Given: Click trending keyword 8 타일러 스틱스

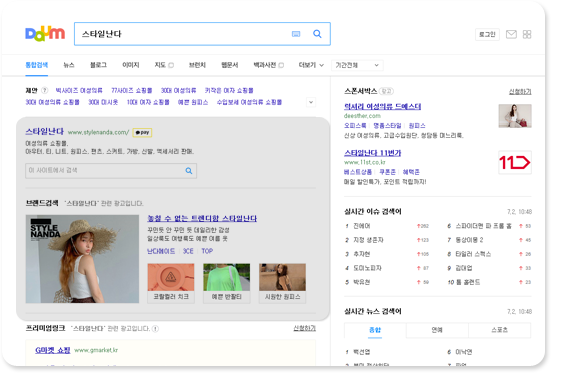Looking at the screenshot, I should pos(473,254).
